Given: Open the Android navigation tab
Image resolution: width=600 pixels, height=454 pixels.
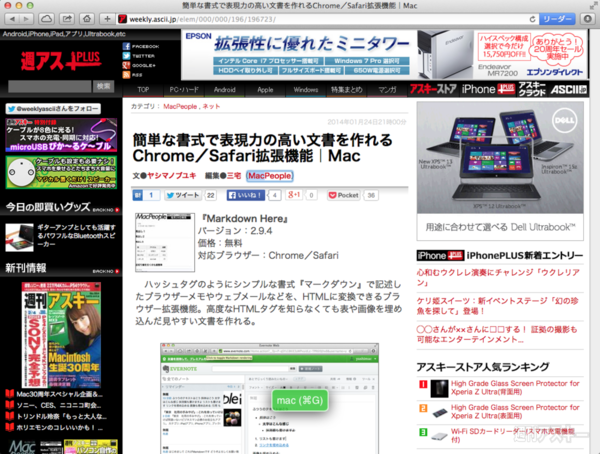Looking at the screenshot, I should 225,90.
